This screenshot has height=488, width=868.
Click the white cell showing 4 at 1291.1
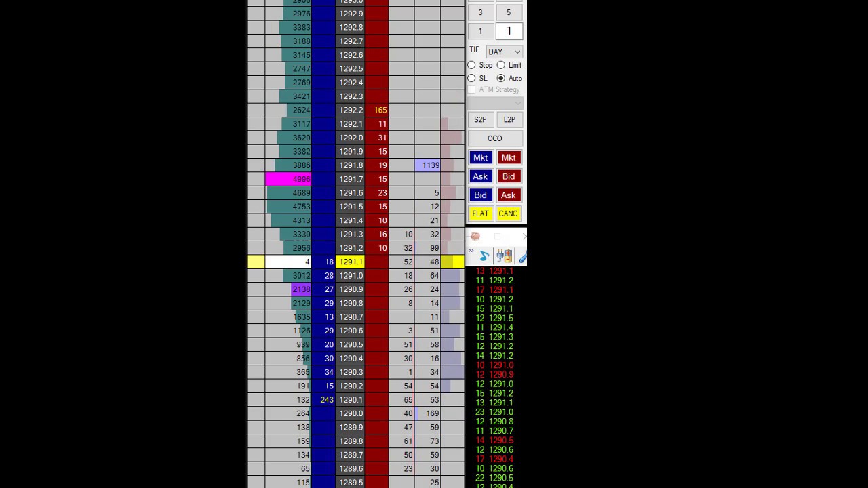point(288,262)
